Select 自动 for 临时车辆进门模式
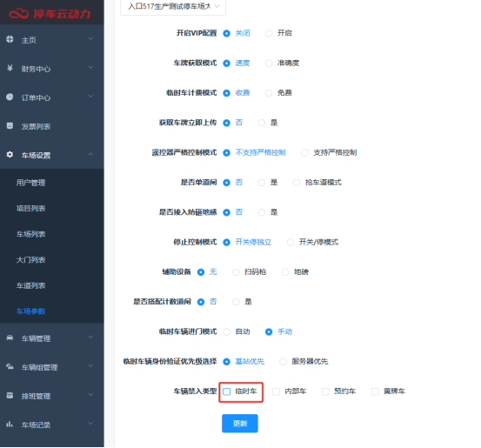This screenshot has height=448, width=481. [227, 332]
